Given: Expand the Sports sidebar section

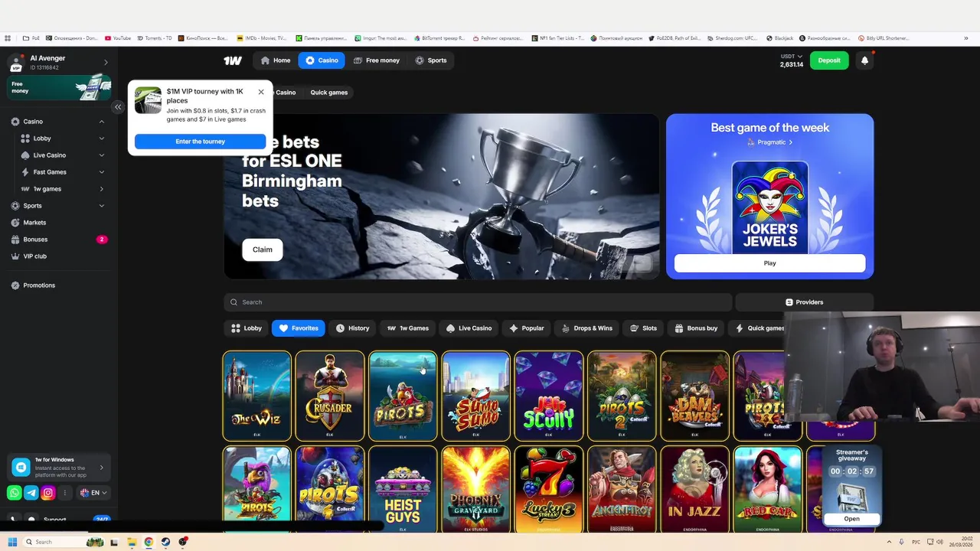Looking at the screenshot, I should click(x=101, y=206).
